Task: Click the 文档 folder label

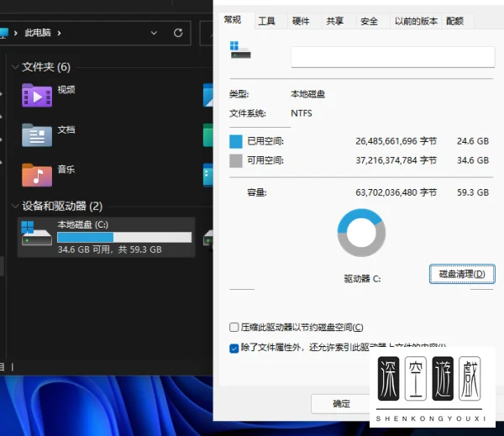Action: point(66,129)
